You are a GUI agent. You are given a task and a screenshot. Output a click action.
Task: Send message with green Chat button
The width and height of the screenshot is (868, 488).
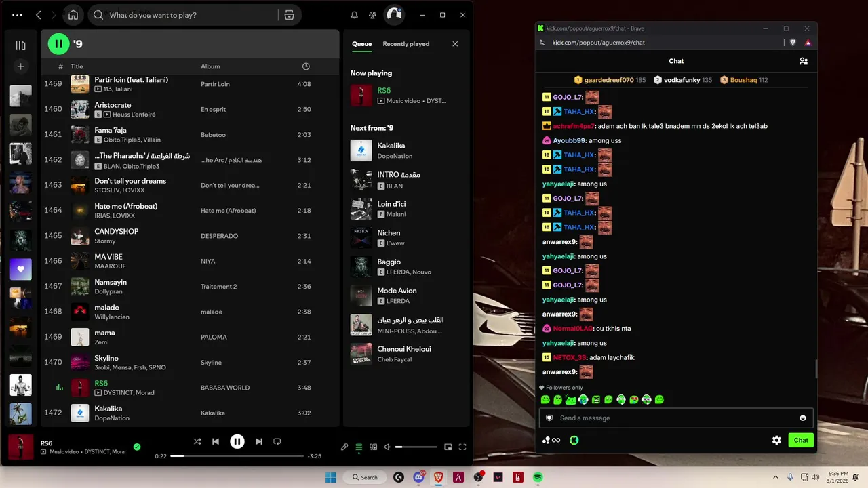click(x=801, y=440)
